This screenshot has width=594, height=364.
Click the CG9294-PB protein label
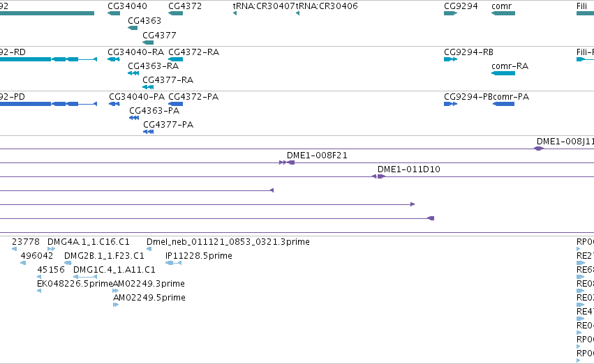[468, 96]
